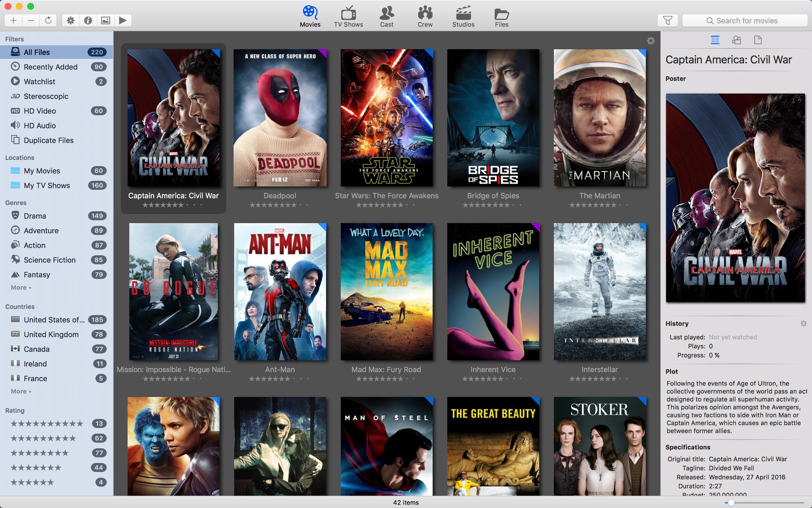812x508 pixels.
Task: Click the play toolbar button
Action: (x=123, y=20)
